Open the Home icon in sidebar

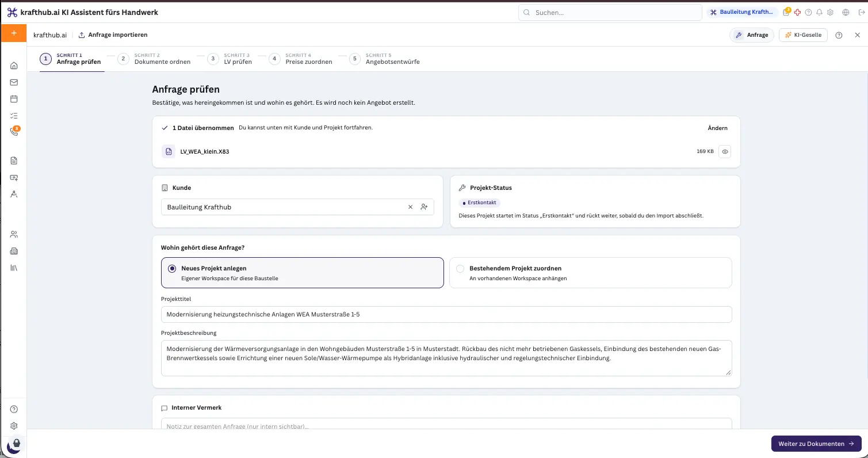(x=14, y=66)
